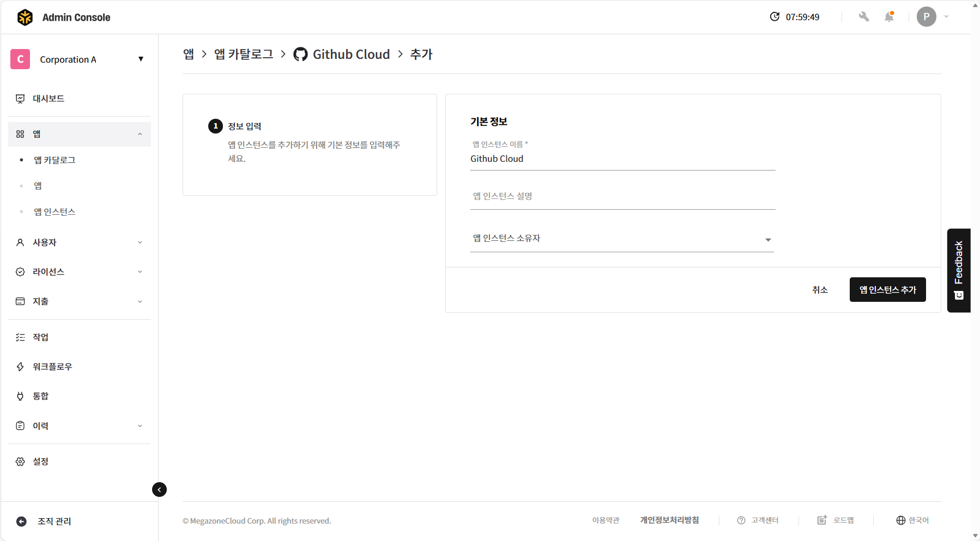Click the session timer refresh icon
This screenshot has width=980, height=541.
click(775, 17)
